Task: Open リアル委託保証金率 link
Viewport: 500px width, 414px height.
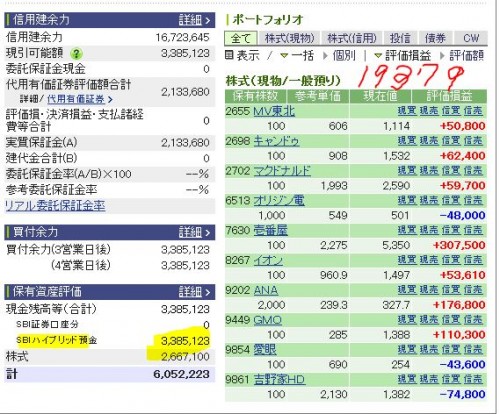Action: point(55,206)
